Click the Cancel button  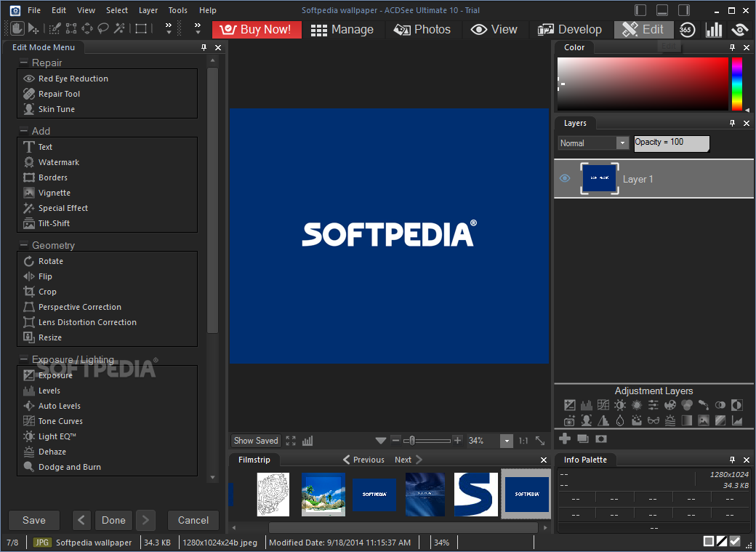[193, 520]
